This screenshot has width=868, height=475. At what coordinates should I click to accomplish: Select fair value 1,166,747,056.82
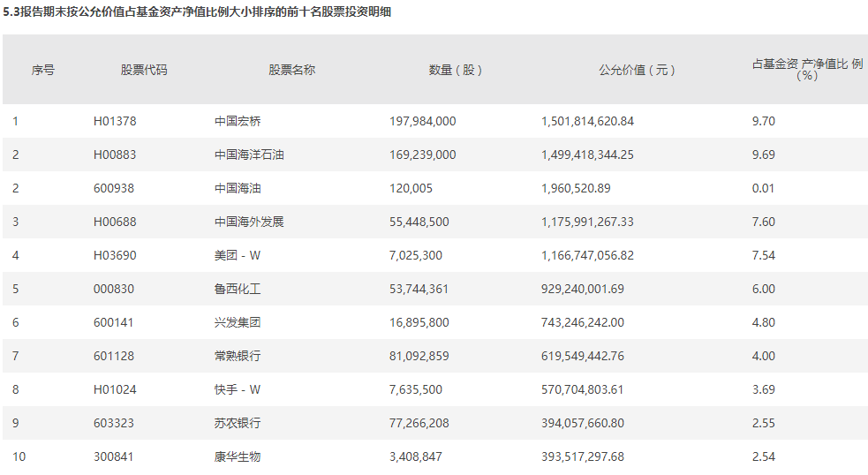click(x=587, y=256)
